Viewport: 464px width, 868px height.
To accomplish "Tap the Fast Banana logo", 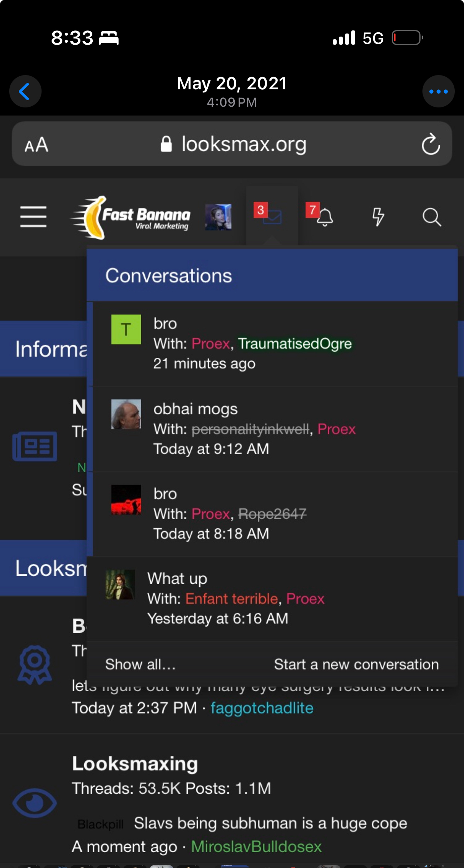I will [x=131, y=217].
